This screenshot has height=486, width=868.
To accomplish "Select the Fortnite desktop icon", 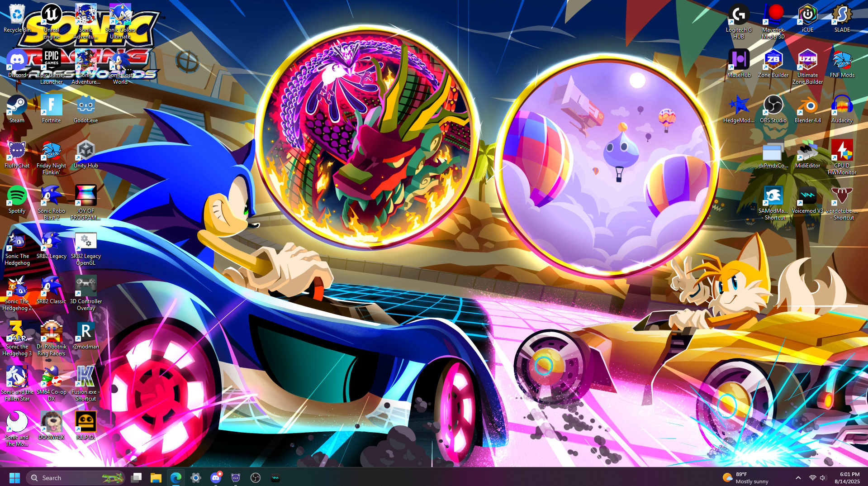I will click(x=52, y=110).
